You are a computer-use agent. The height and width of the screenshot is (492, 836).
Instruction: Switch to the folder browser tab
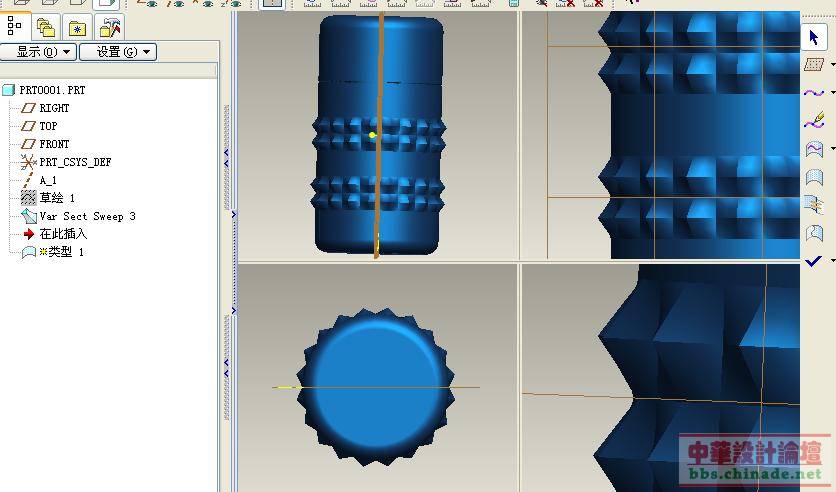pyautogui.click(x=45, y=27)
